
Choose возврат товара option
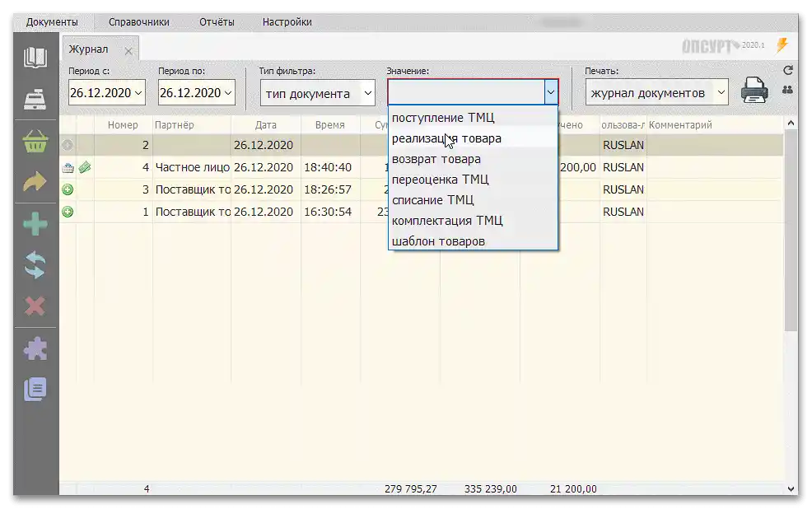pos(473,159)
